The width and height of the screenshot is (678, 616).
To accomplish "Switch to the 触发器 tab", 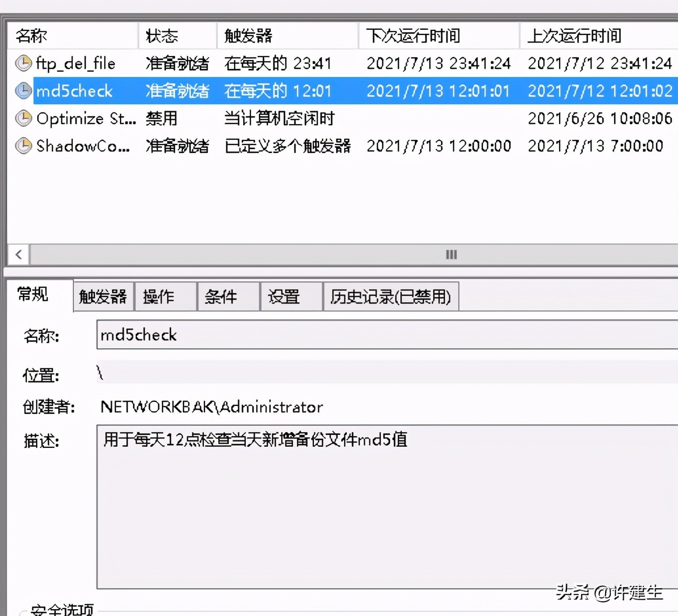I will point(103,296).
